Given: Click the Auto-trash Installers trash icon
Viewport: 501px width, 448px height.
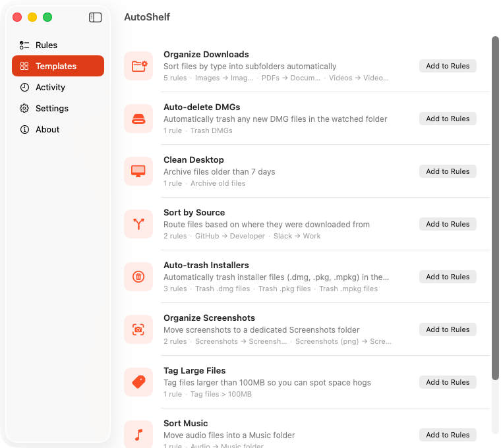Looking at the screenshot, I should click(x=138, y=277).
